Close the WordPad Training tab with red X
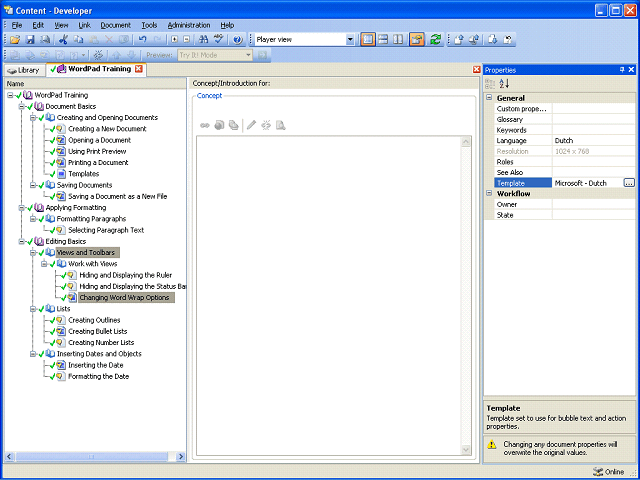The width and height of the screenshot is (640, 480). coord(139,69)
